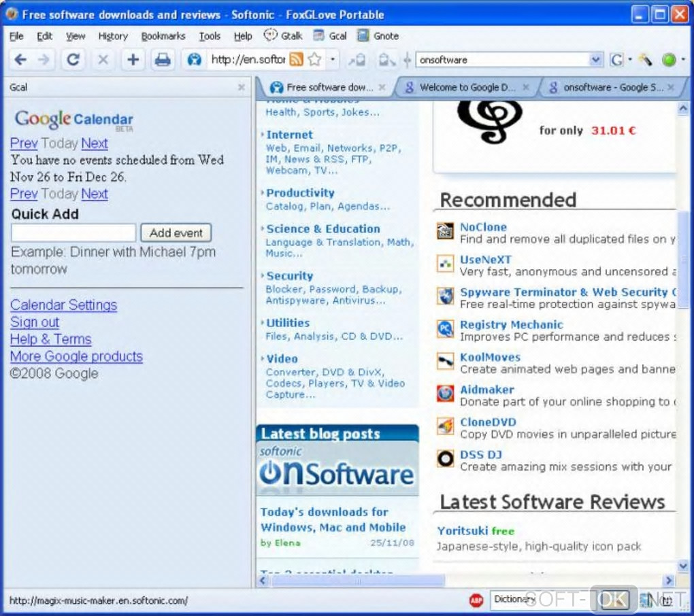Click the address bar URL field
Viewport: 694px width, 616px height.
(248, 59)
